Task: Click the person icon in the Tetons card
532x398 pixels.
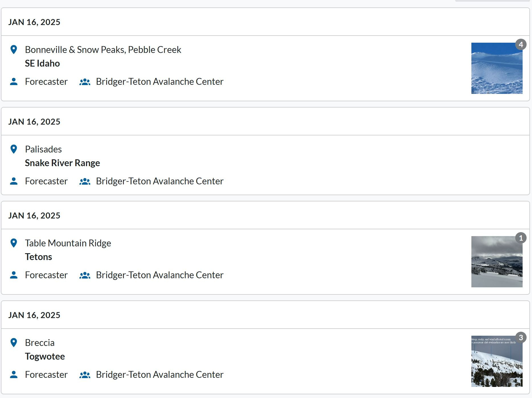Action: pos(14,275)
